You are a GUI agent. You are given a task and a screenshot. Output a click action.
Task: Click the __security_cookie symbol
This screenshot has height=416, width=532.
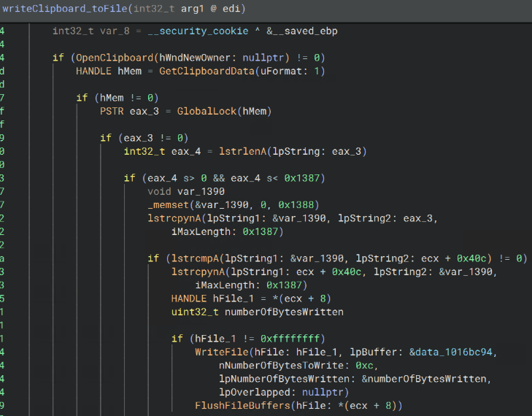198,31
